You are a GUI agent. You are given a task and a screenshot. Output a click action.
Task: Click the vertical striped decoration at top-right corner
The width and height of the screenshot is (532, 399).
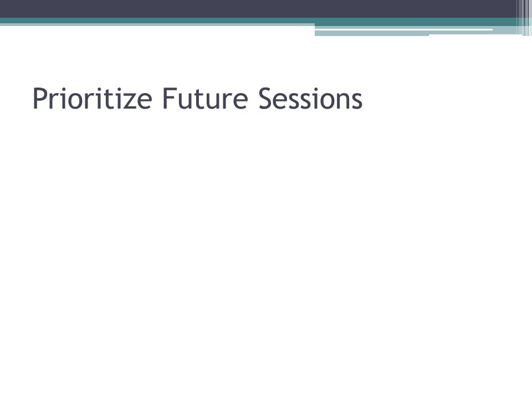tap(524, 18)
